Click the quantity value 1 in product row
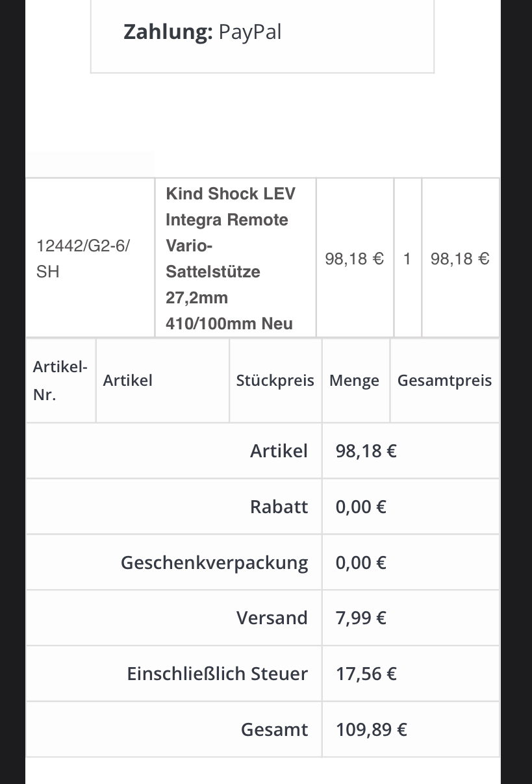Viewport: 532px width, 784px height. 407,259
